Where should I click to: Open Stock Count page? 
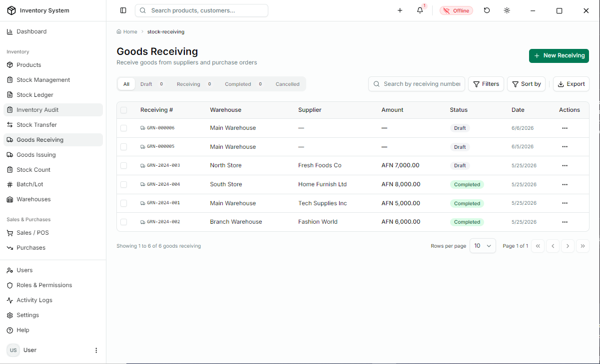click(53, 170)
